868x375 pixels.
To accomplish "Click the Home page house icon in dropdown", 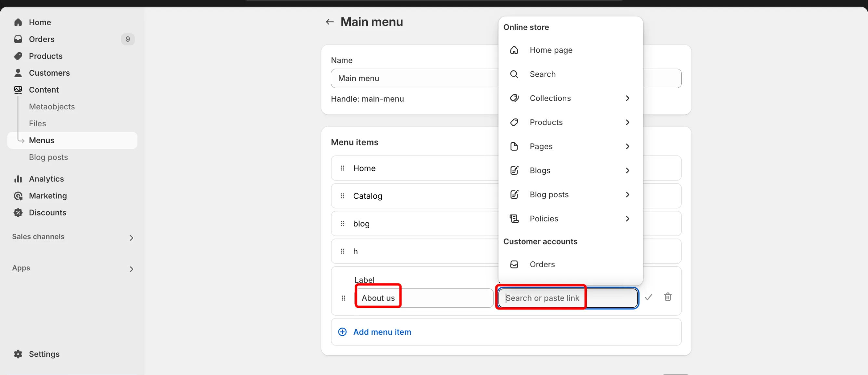I will coord(514,50).
